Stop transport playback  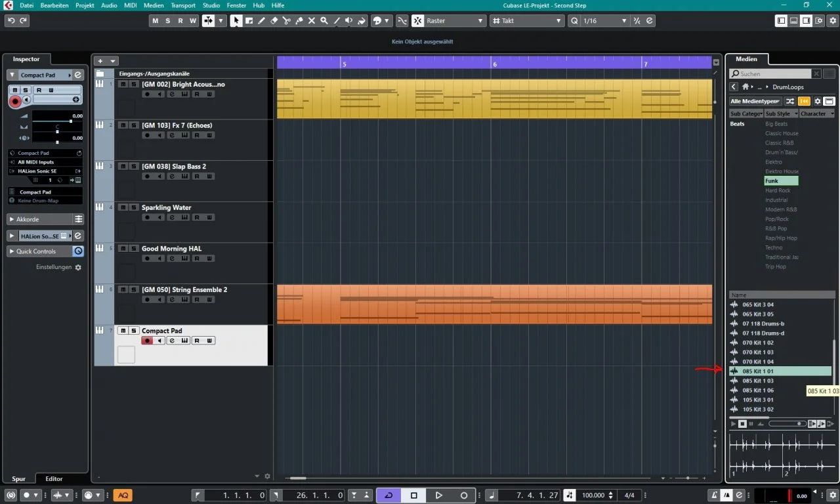coord(414,495)
